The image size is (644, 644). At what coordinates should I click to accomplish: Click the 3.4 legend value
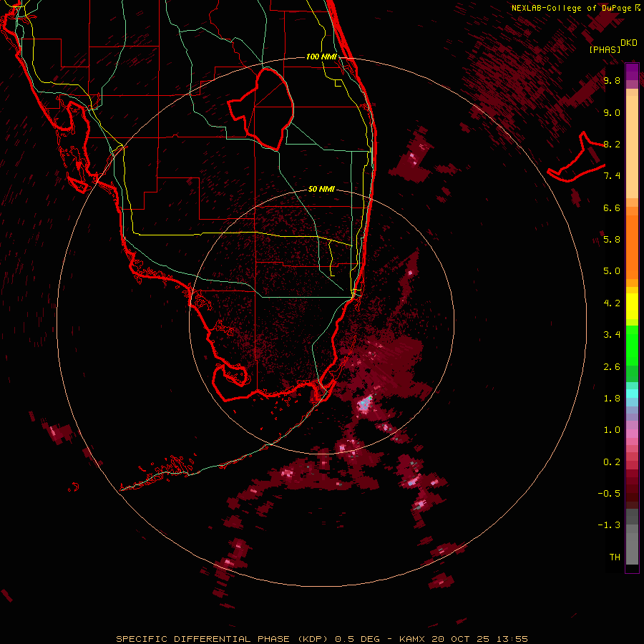[612, 335]
